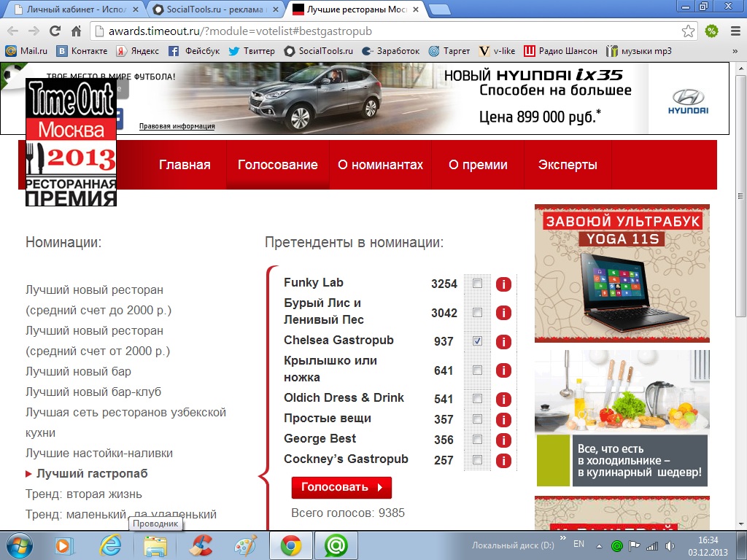Screen dimensions: 747x560
Task: Open a new Chrome tab
Action: coord(438,9)
